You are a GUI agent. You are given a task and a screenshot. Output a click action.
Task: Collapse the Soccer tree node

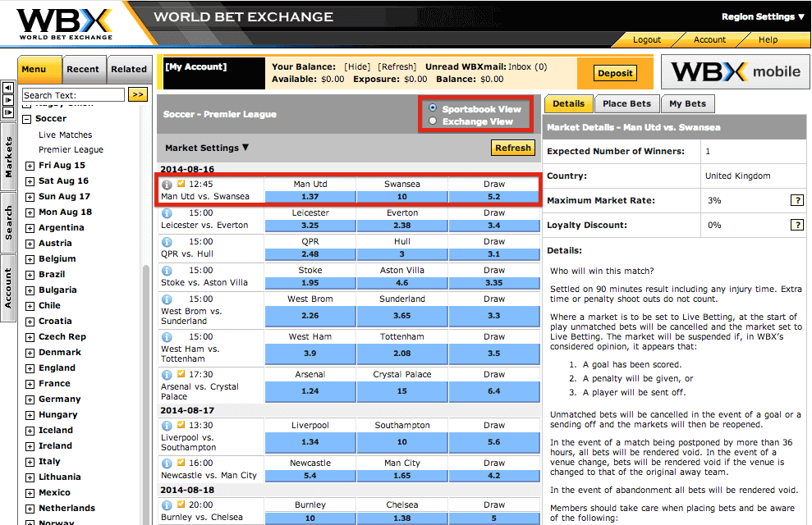27,119
